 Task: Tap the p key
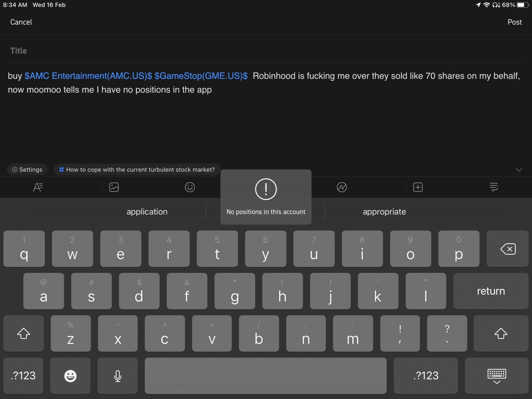[459, 249]
